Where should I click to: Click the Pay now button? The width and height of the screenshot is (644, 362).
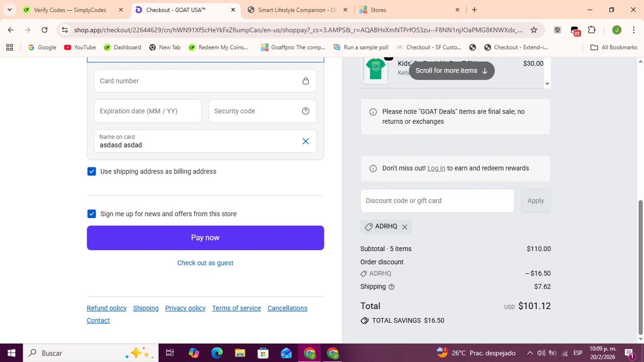(205, 238)
